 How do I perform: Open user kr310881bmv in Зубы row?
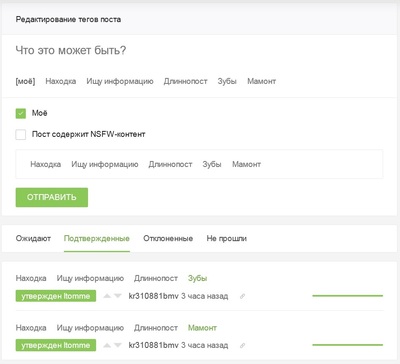click(154, 296)
